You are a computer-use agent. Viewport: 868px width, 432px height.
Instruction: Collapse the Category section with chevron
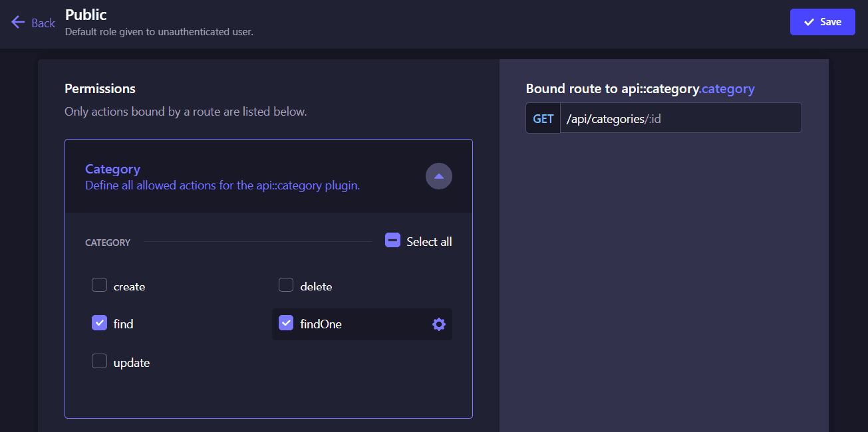[438, 177]
